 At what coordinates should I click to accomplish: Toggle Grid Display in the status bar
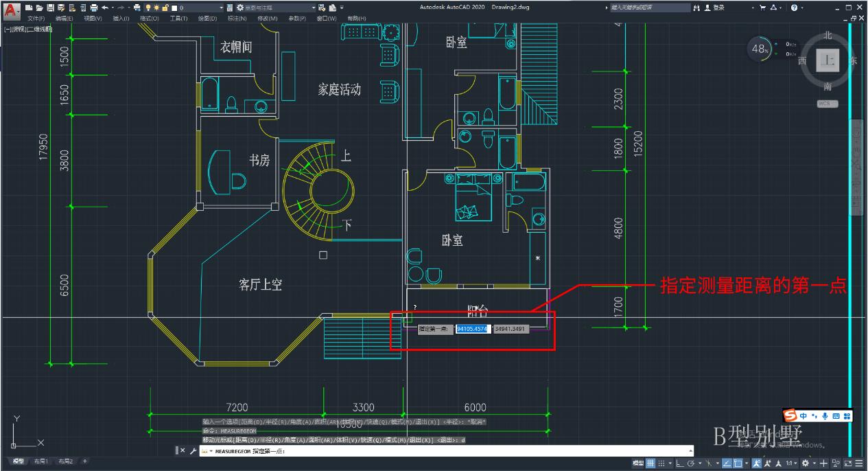tap(650, 463)
